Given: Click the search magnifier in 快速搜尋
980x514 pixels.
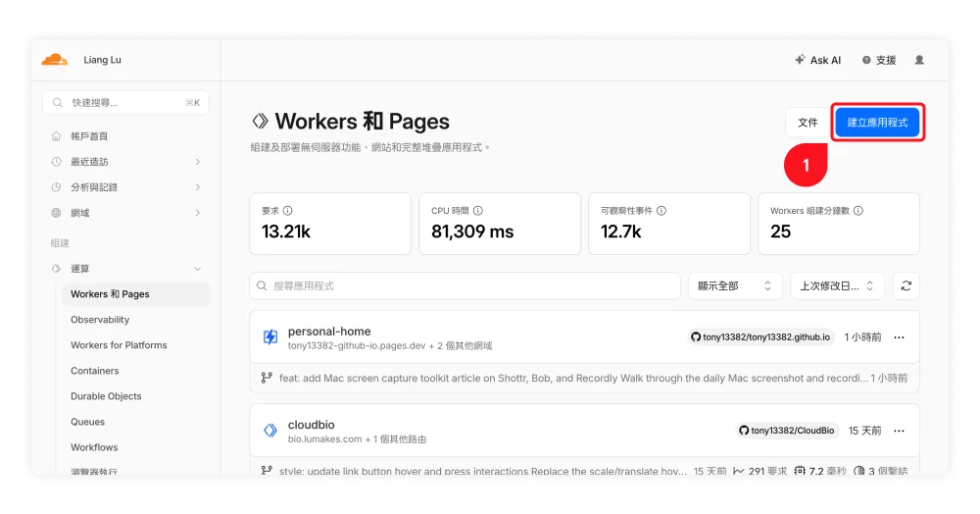Looking at the screenshot, I should [58, 103].
